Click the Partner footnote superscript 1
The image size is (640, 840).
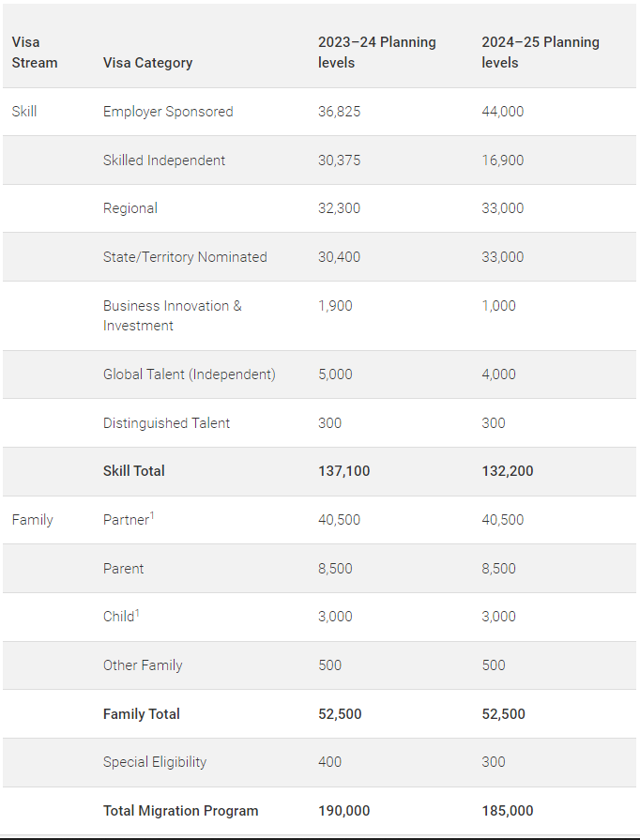pos(152,515)
